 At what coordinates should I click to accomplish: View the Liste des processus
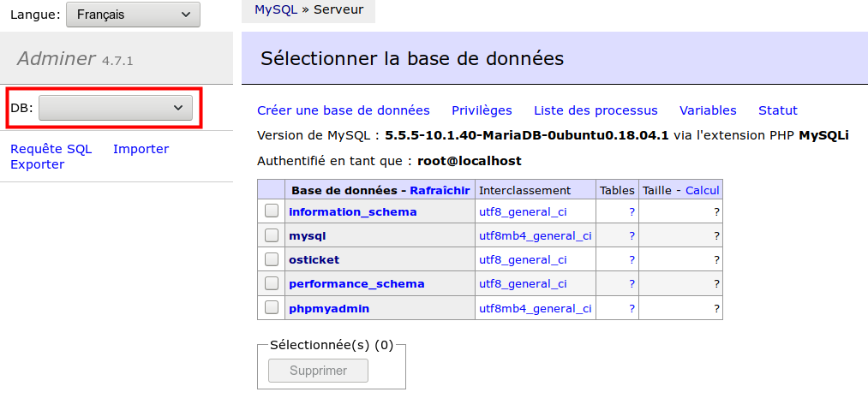(596, 110)
